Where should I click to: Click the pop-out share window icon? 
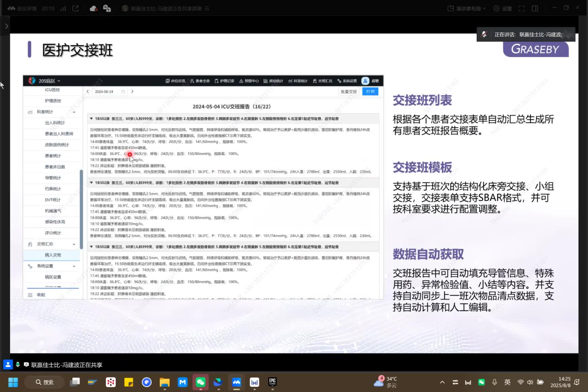click(76, 9)
